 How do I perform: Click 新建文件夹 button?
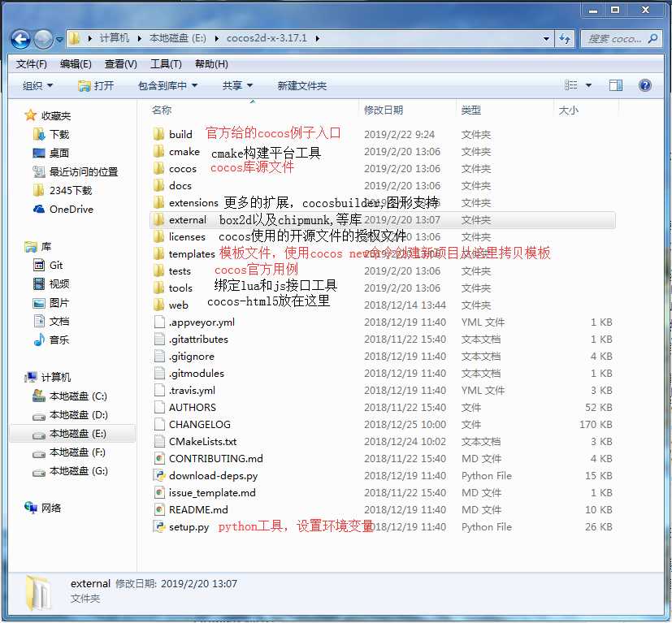pyautogui.click(x=301, y=86)
